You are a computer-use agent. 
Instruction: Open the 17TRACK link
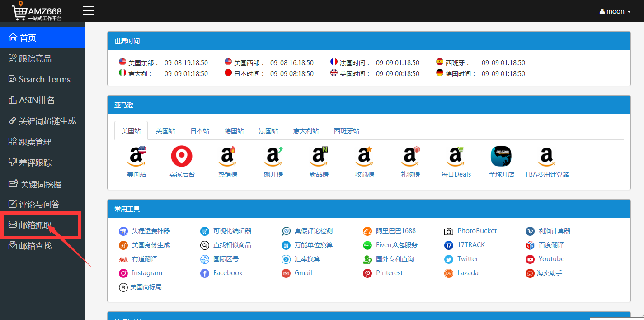point(471,245)
